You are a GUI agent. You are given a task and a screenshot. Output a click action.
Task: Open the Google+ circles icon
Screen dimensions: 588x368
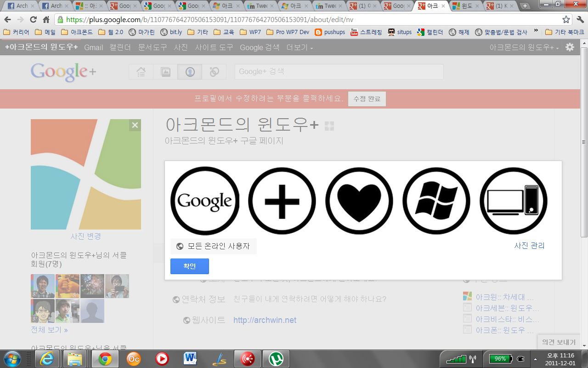(214, 72)
